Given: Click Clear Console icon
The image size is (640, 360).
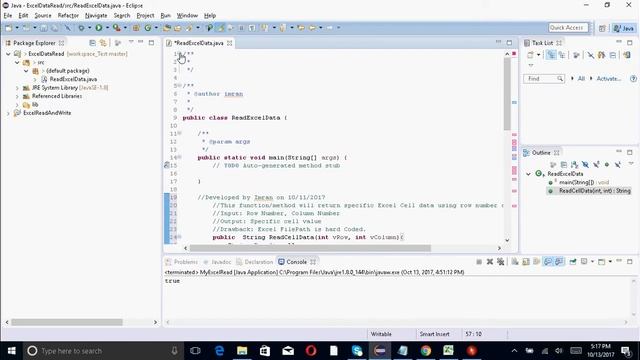Looking at the screenshot, I should click(515, 262).
